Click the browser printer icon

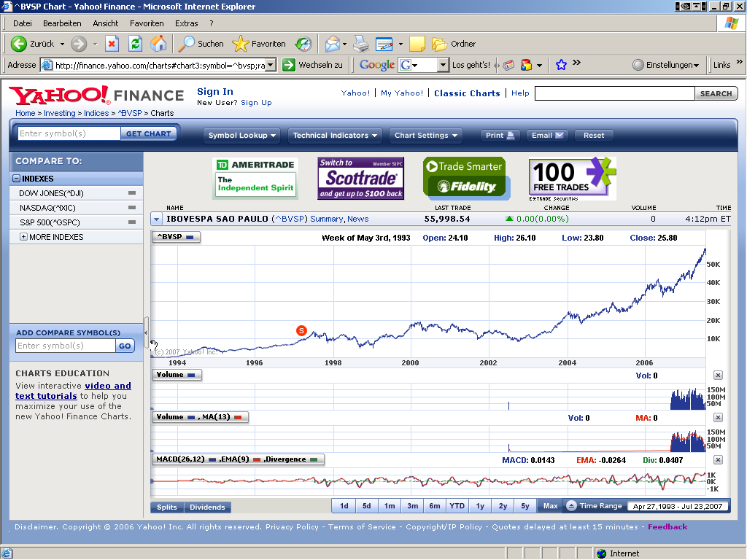pyautogui.click(x=361, y=44)
